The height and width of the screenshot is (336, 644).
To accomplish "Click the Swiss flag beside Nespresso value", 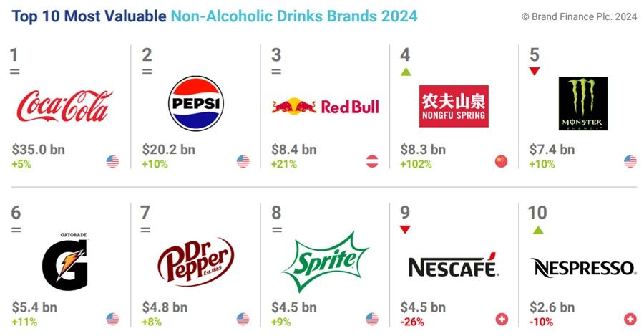I will tap(630, 319).
